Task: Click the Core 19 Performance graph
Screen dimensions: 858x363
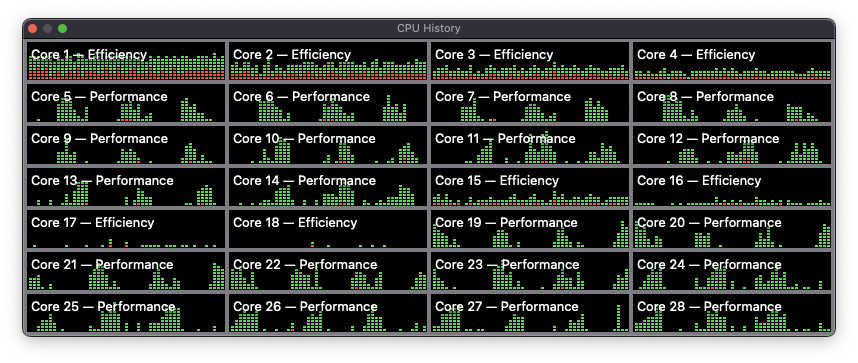Action: [x=530, y=229]
